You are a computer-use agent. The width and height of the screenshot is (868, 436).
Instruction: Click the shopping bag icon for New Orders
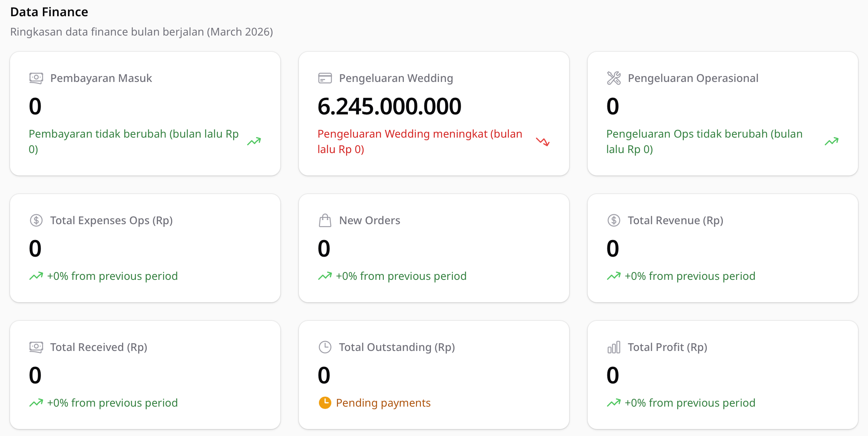point(325,220)
